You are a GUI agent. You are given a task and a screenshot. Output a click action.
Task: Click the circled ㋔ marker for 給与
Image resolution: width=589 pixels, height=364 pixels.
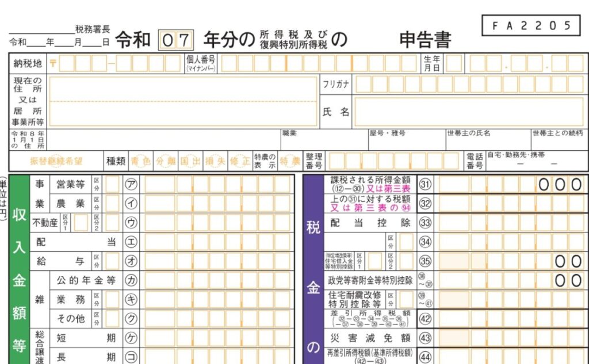[x=131, y=261]
